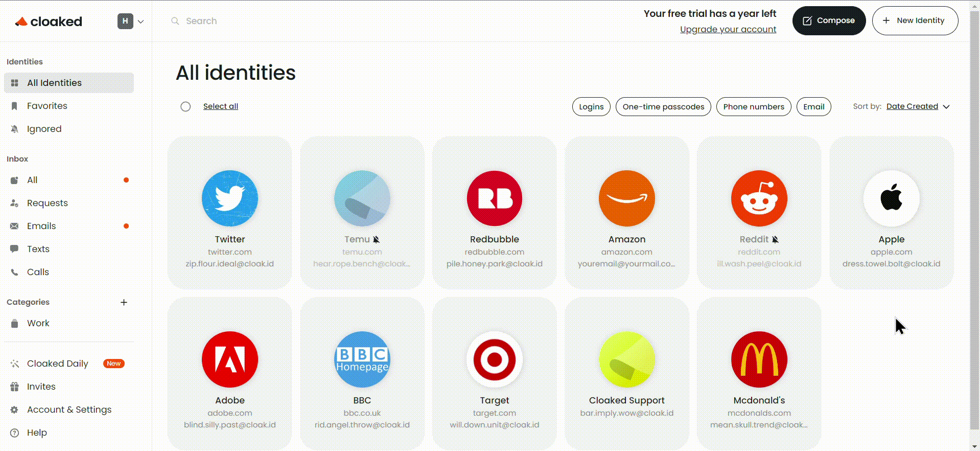Toggle the One-time passcodes filter
The height and width of the screenshot is (451, 980).
663,107
